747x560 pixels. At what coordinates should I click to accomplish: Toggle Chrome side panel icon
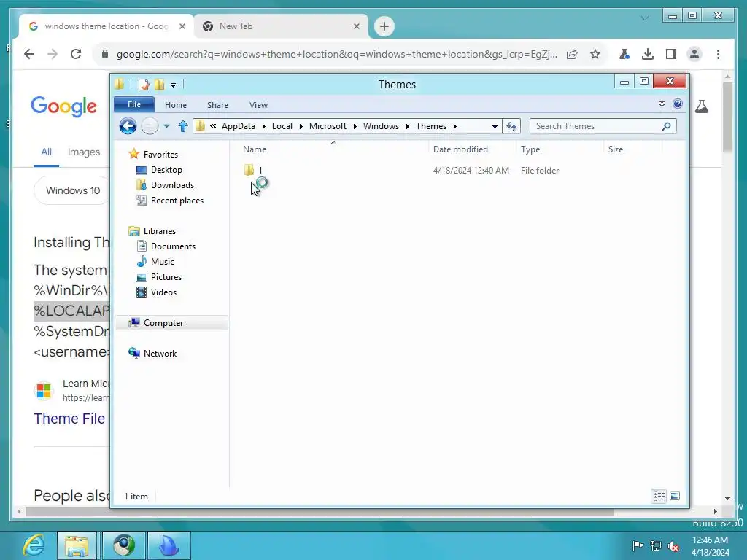click(671, 54)
